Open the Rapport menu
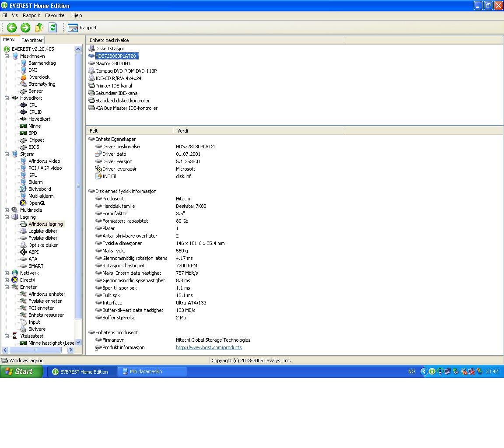Image resolution: width=504 pixels, height=448 pixels. tap(31, 15)
